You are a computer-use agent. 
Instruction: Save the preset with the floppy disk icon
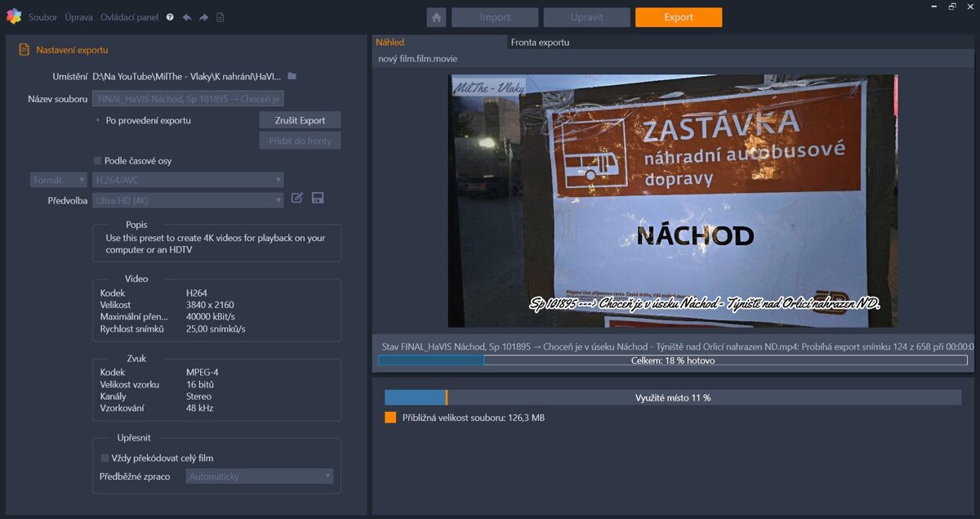tap(318, 198)
